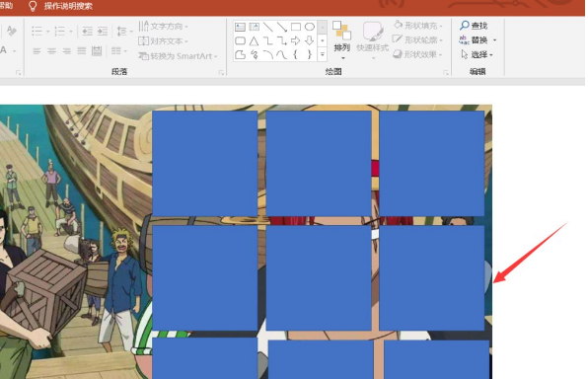Choose the right block arrow shape
The width and height of the screenshot is (588, 379).
(x=296, y=40)
